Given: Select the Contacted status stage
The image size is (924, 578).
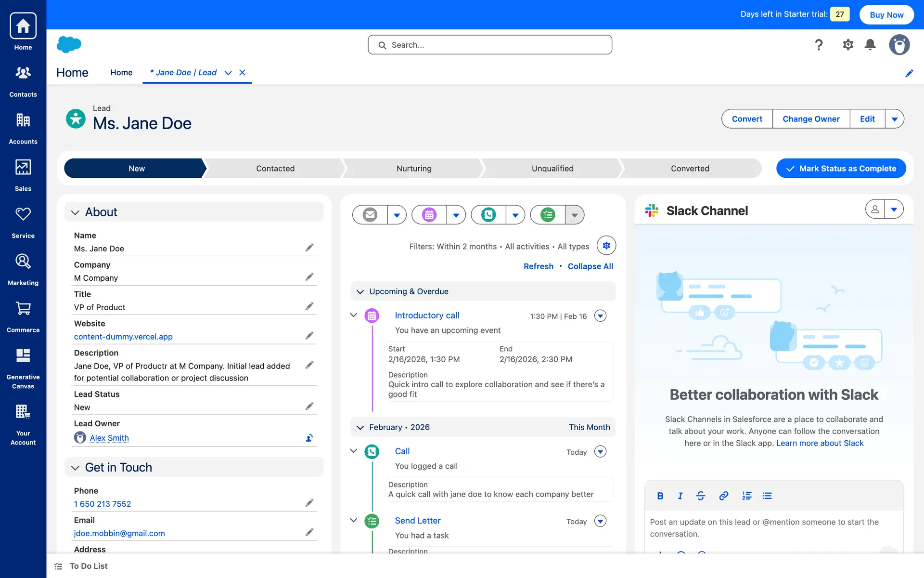Looking at the screenshot, I should (x=275, y=169).
